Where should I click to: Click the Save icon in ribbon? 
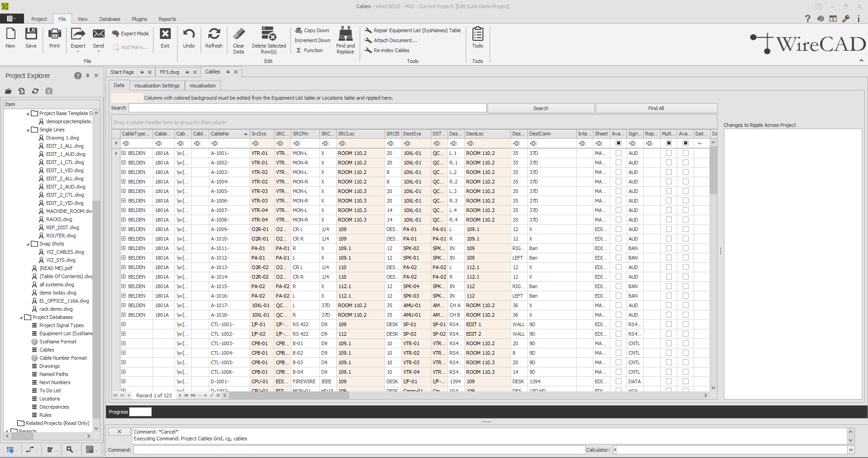tap(31, 34)
